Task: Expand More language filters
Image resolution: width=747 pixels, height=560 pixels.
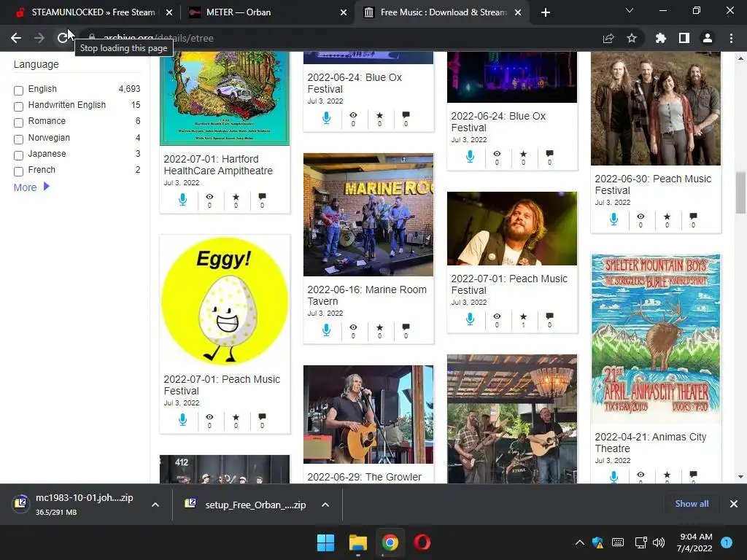Action: pos(31,187)
